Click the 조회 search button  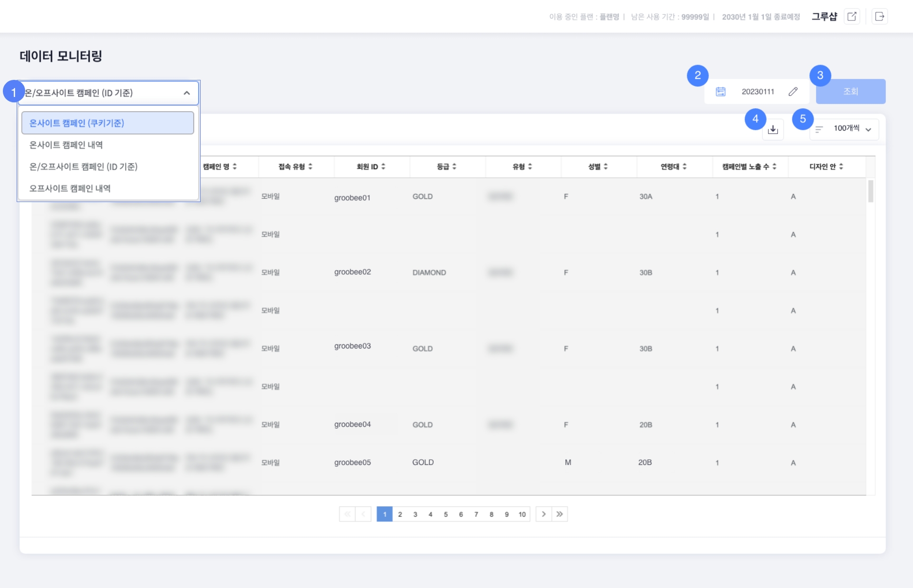click(850, 91)
